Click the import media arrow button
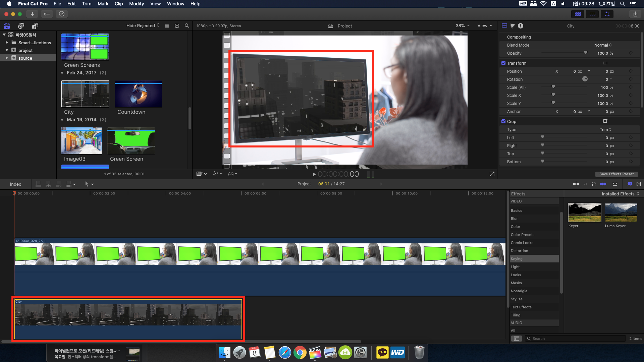Screen dimensions: 644x362 pos(33,14)
